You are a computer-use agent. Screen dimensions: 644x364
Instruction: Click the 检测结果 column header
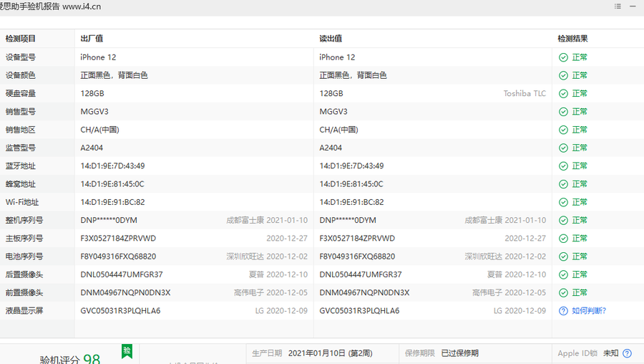(572, 39)
